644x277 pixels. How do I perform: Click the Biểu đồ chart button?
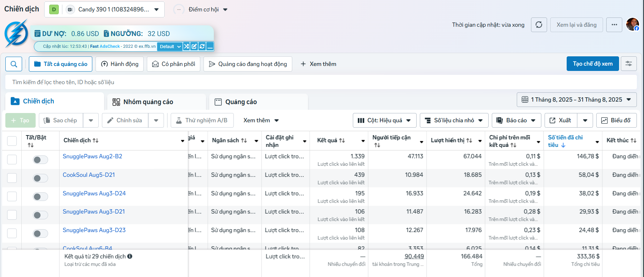617,120
